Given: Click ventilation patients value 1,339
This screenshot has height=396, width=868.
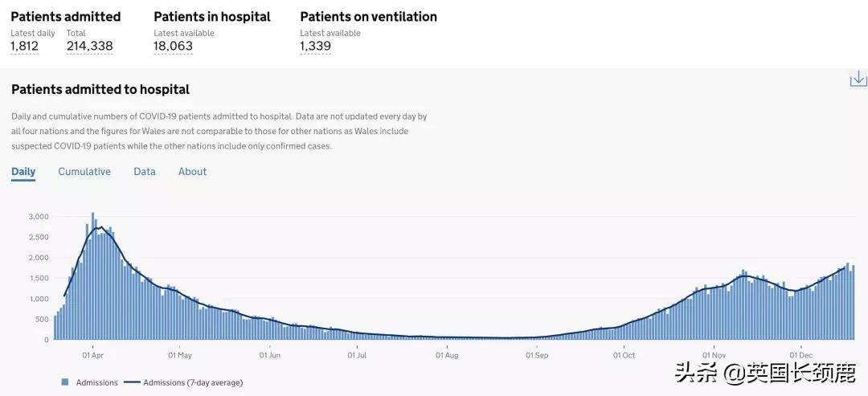Looking at the screenshot, I should 315,47.
